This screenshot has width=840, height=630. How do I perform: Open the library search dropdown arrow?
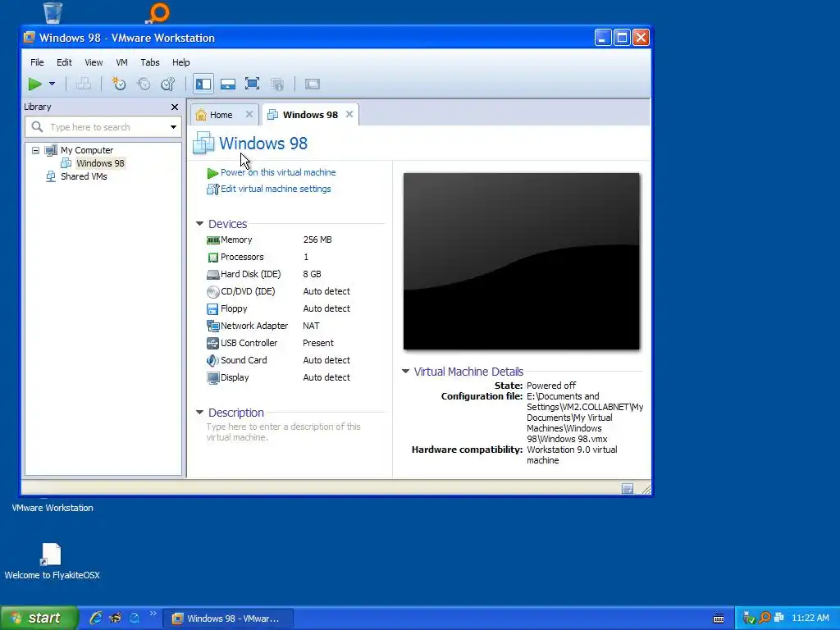pos(173,127)
